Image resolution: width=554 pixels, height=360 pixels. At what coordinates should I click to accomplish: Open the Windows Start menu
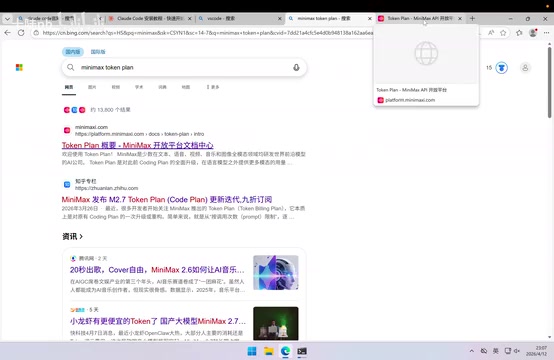pyautogui.click(x=252, y=351)
